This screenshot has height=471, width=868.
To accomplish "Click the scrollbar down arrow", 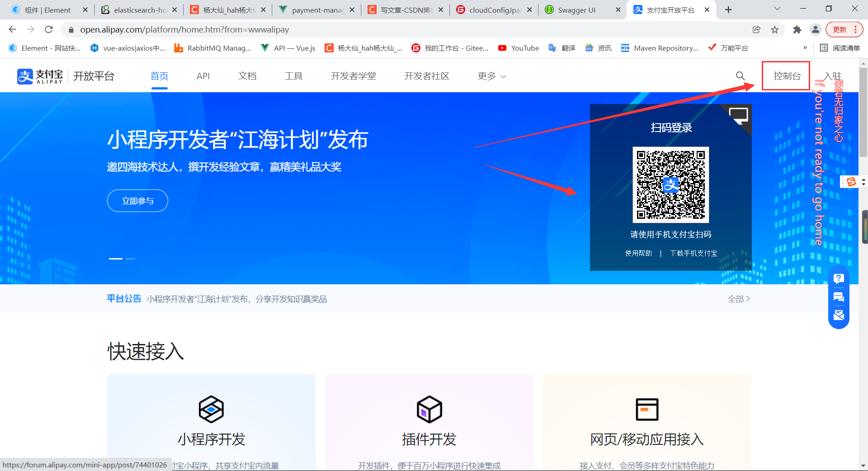I will (x=863, y=466).
